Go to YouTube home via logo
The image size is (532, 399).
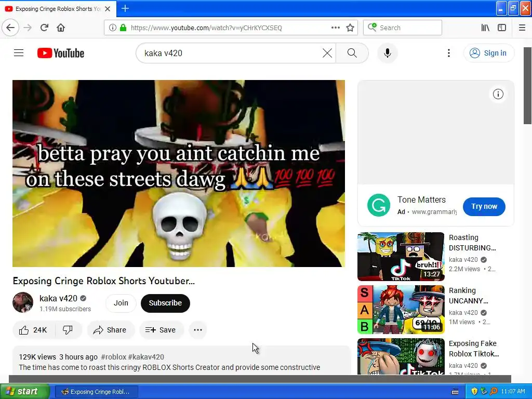[x=61, y=53]
